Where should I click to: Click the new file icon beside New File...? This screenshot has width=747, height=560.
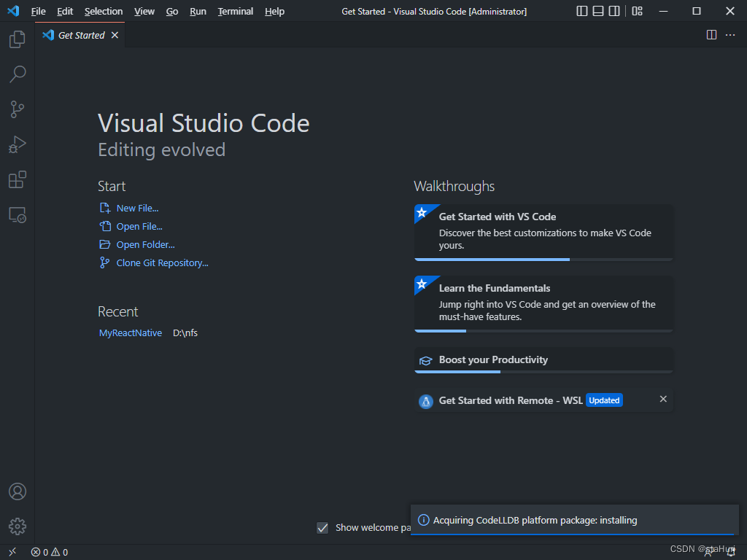[105, 208]
